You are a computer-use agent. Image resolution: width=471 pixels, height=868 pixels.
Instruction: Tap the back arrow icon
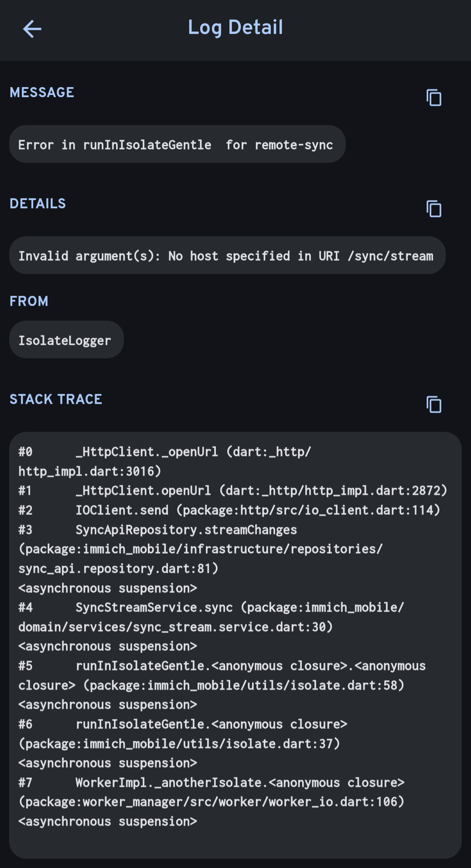32,29
